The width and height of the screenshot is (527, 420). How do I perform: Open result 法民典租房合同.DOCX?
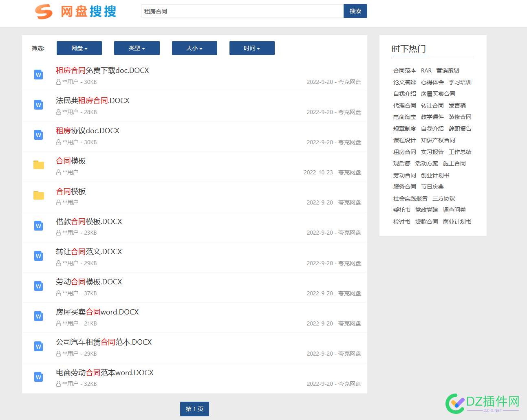point(93,101)
